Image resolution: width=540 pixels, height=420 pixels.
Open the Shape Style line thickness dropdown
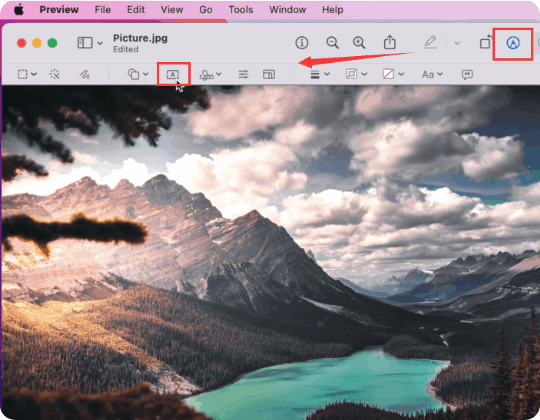[320, 74]
